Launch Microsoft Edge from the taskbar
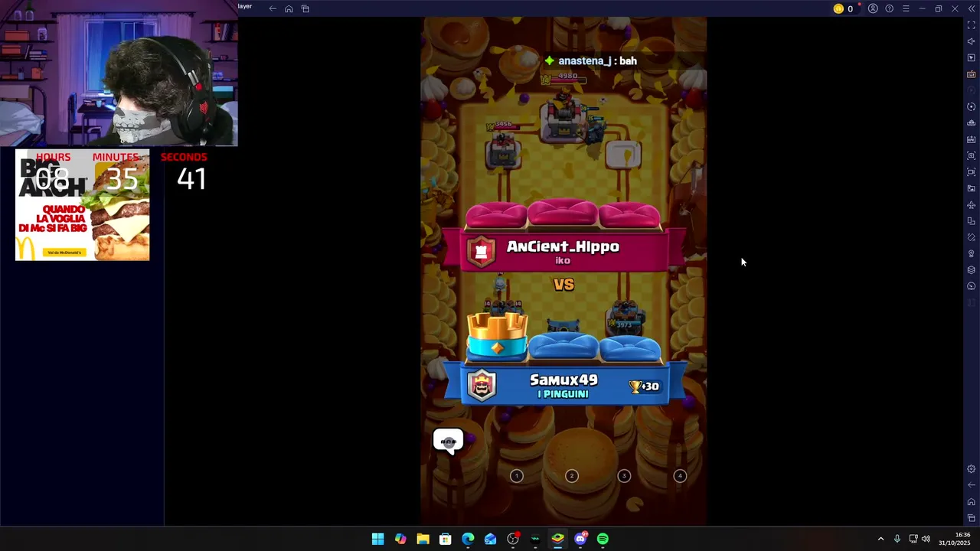Image resolution: width=980 pixels, height=551 pixels. click(468, 539)
